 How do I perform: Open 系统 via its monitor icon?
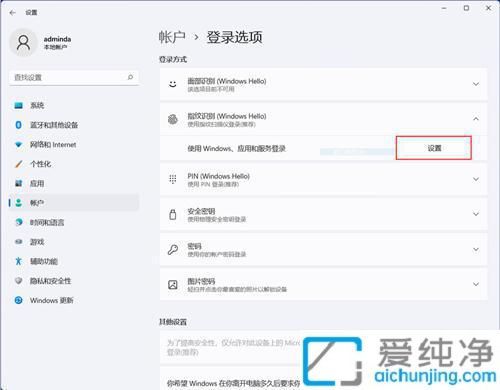coord(19,106)
